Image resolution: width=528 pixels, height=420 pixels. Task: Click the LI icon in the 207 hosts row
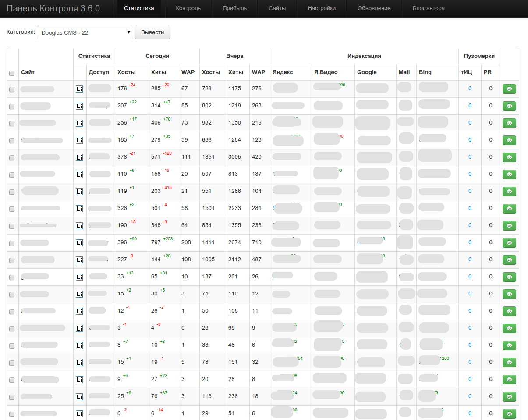click(x=79, y=106)
